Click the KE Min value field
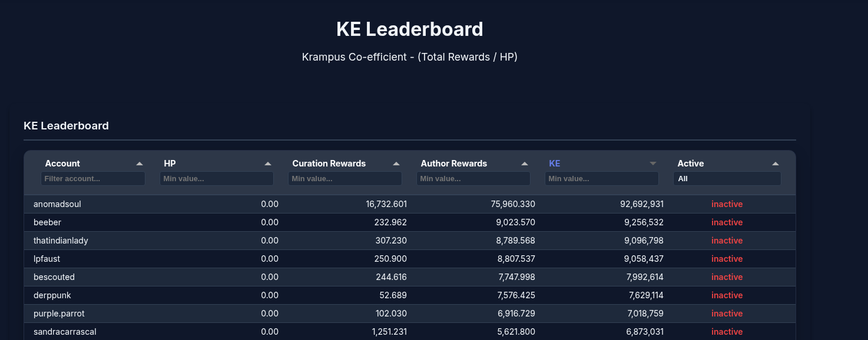Image resolution: width=868 pixels, height=340 pixels. coord(601,179)
